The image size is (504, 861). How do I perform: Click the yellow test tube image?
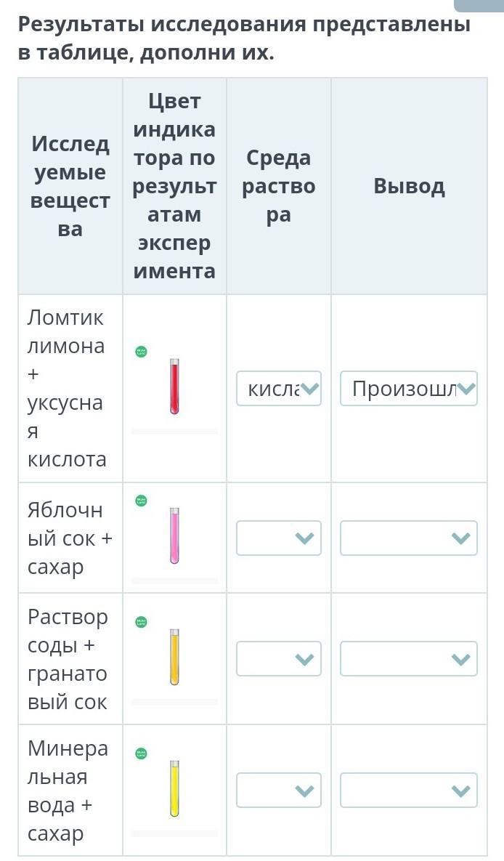coord(174,789)
